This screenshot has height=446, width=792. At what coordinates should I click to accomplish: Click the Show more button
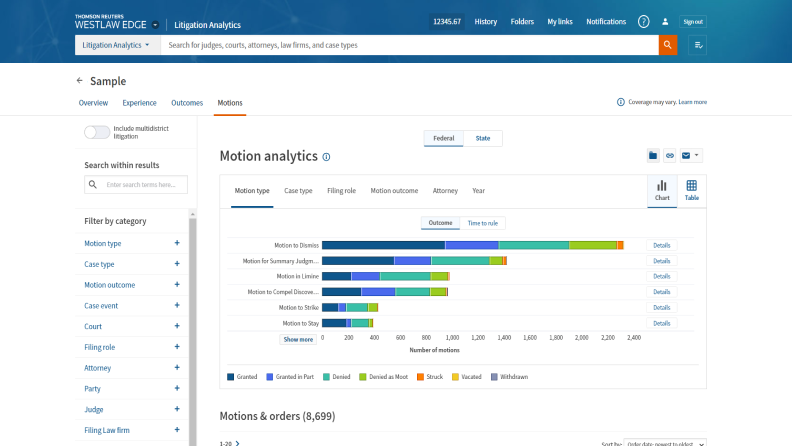click(x=298, y=339)
